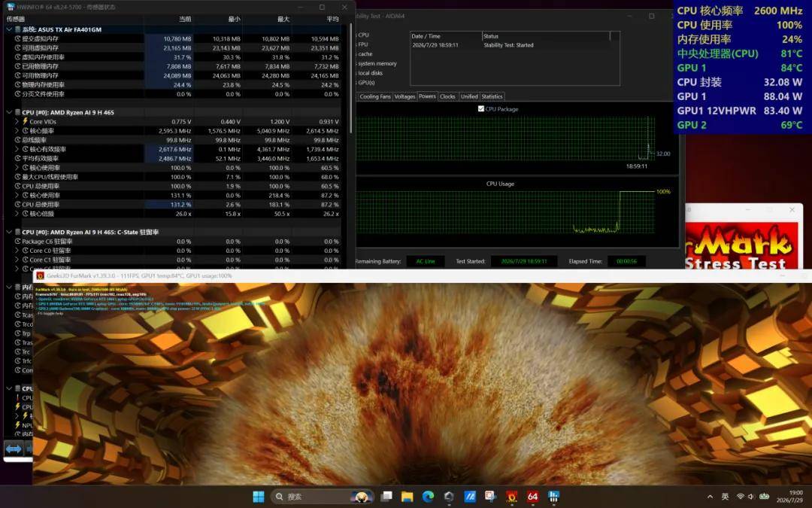Click the 英 input method indicator
The height and width of the screenshot is (508, 812).
(725, 497)
